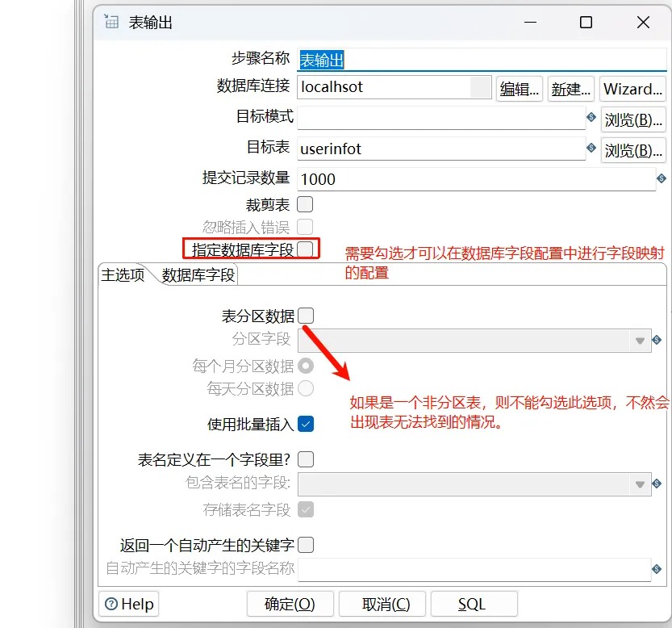672x628 pixels.
Task: Click into the 目标表 input field
Action: coord(440,149)
